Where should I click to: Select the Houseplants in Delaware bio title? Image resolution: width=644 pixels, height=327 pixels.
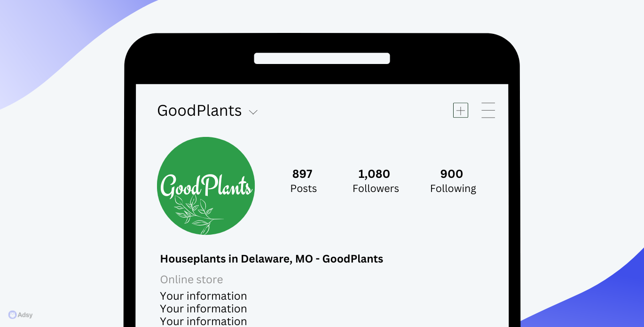272,259
